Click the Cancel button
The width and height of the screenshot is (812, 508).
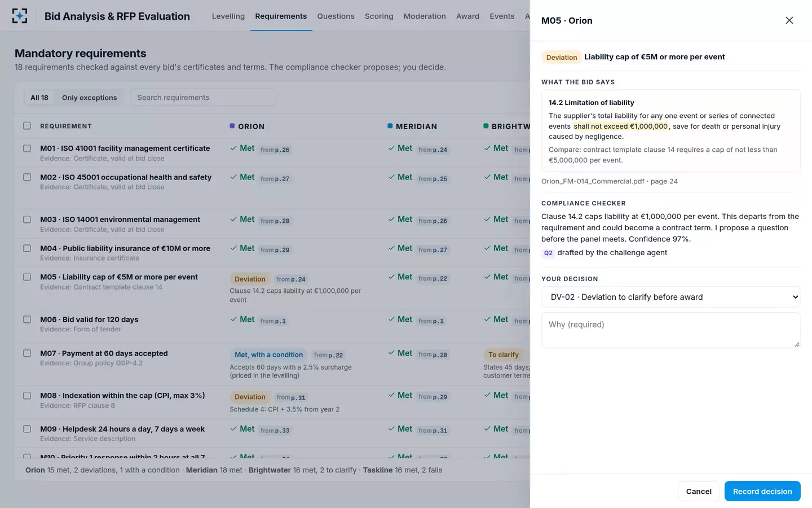pyautogui.click(x=699, y=491)
